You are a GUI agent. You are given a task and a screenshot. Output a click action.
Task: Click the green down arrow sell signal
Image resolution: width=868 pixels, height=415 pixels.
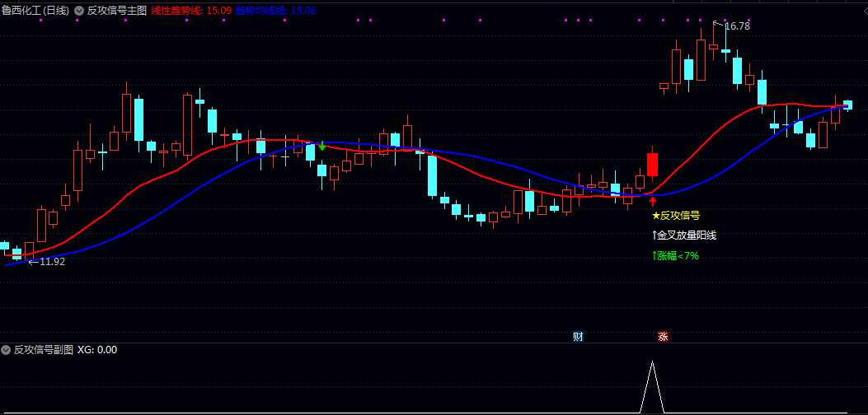(322, 146)
